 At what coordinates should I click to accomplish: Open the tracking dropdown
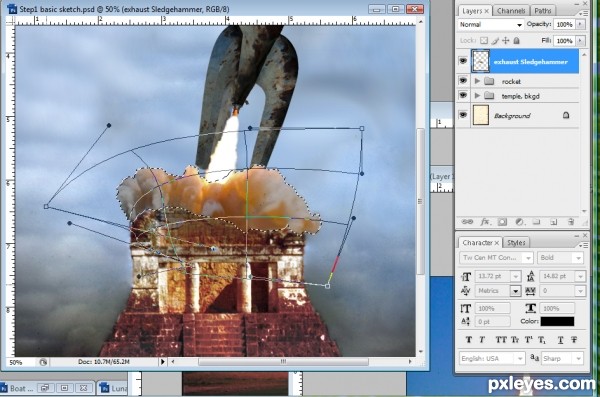(580, 291)
